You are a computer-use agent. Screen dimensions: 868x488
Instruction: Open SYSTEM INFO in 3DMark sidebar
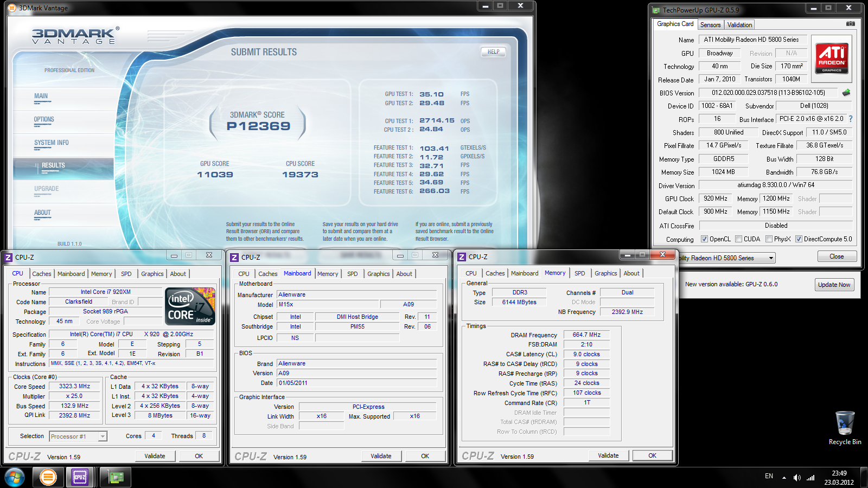point(52,143)
